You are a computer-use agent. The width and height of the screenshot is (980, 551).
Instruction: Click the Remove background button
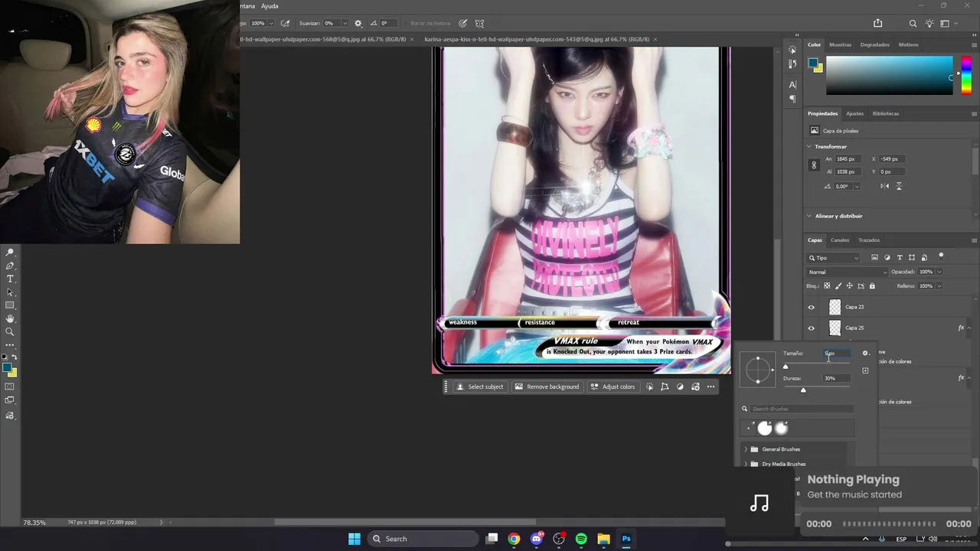point(547,386)
